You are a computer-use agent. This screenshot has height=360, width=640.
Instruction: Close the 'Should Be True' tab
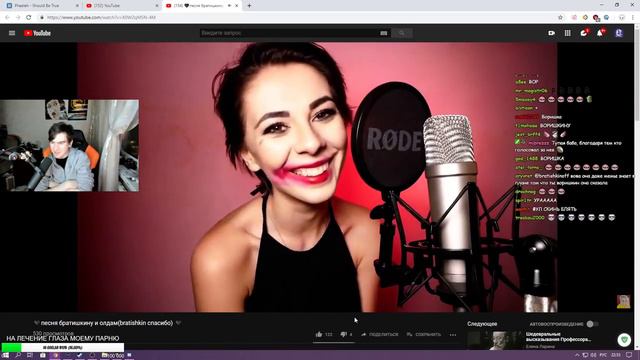click(78, 6)
